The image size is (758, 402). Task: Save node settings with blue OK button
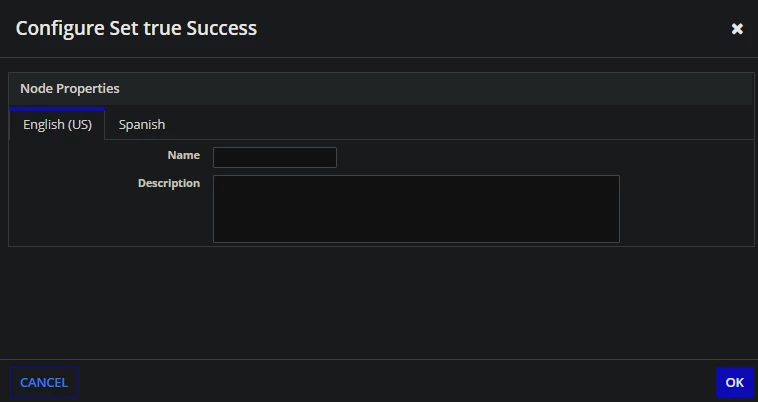pos(734,383)
